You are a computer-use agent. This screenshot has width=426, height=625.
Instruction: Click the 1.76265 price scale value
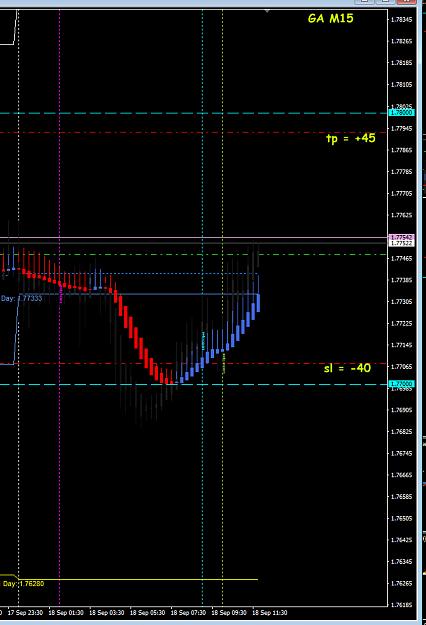[x=402, y=584]
